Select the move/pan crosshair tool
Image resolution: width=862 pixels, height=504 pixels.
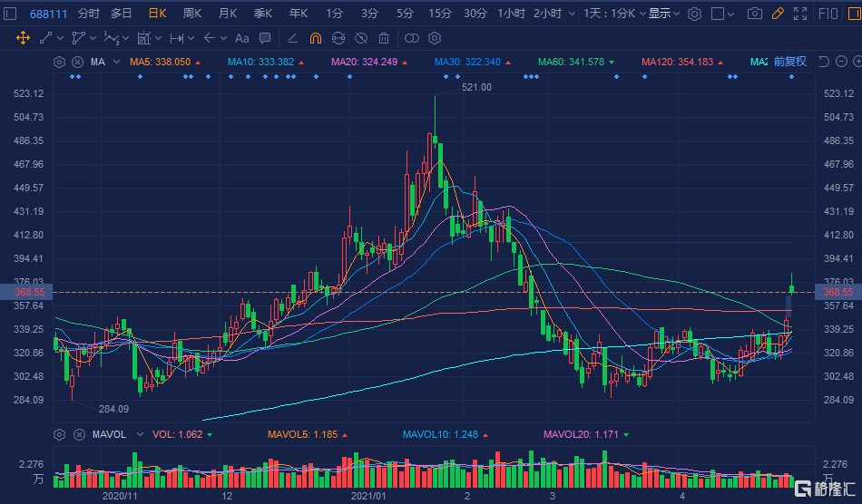point(23,38)
